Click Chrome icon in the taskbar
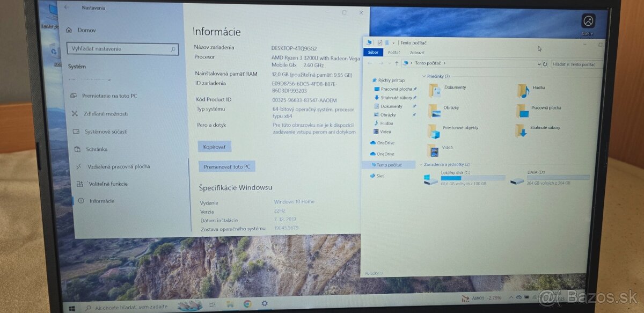The height and width of the screenshot is (313, 644). [247, 304]
